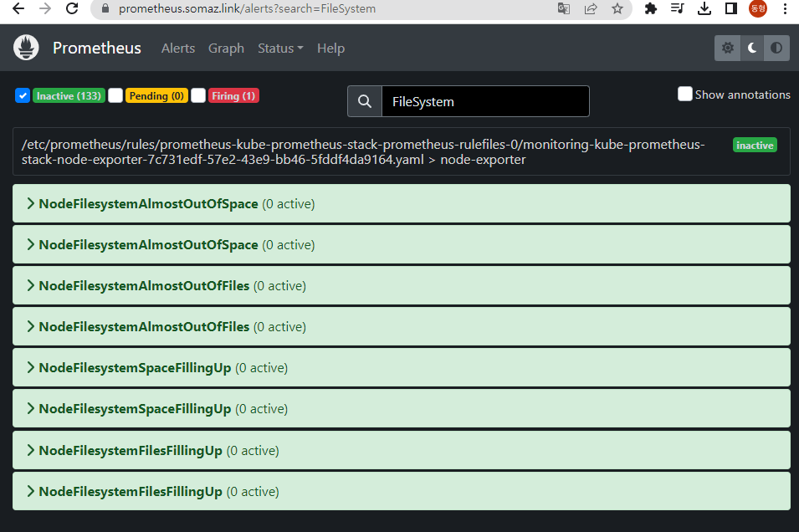
Task: Expand second NodeFilesystemAlmostOutOfFiles rule chevron
Action: pyautogui.click(x=31, y=326)
